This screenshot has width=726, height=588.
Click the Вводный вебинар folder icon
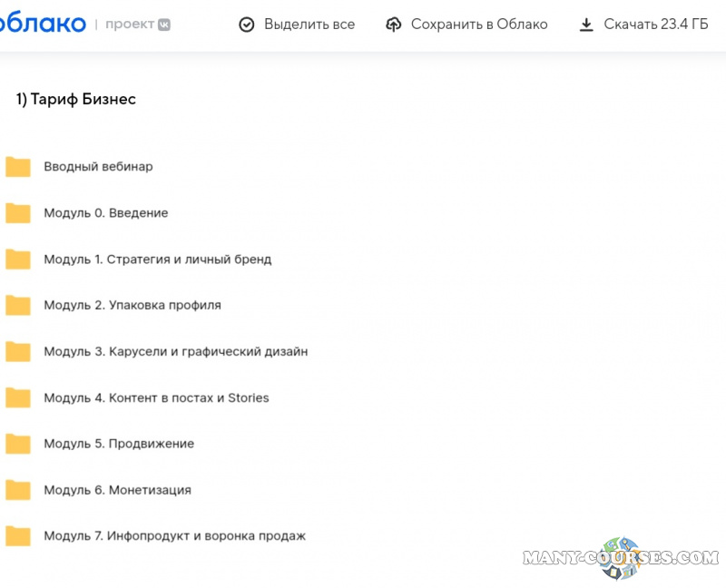18,167
